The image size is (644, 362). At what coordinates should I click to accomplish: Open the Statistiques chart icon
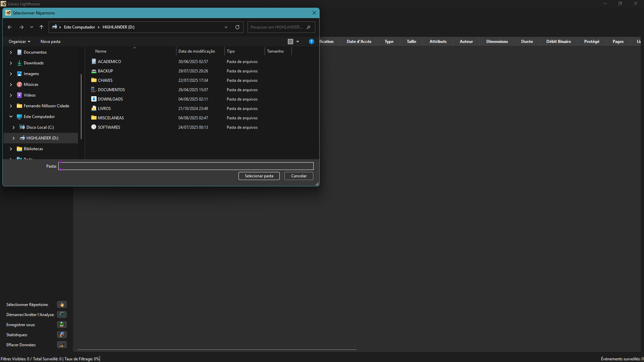tap(62, 335)
